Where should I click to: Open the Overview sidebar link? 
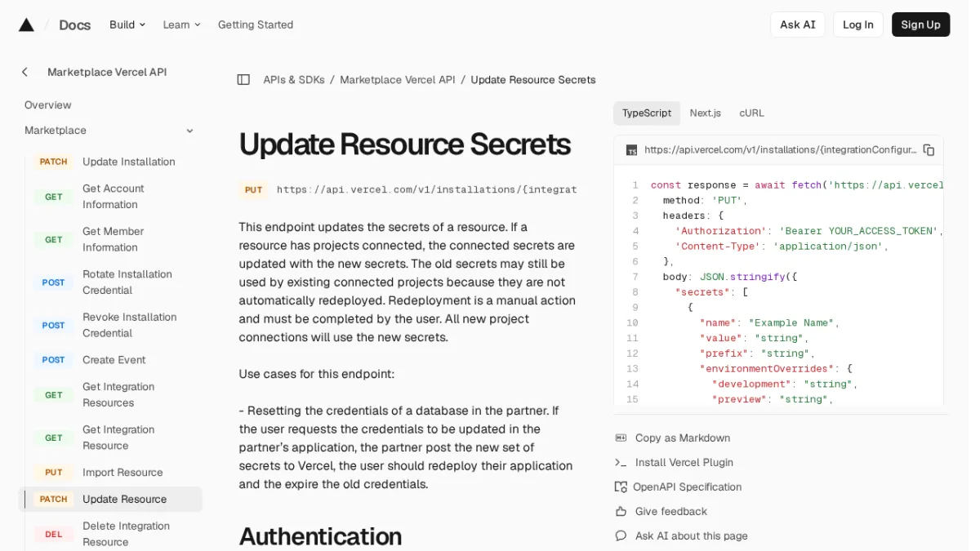point(48,105)
